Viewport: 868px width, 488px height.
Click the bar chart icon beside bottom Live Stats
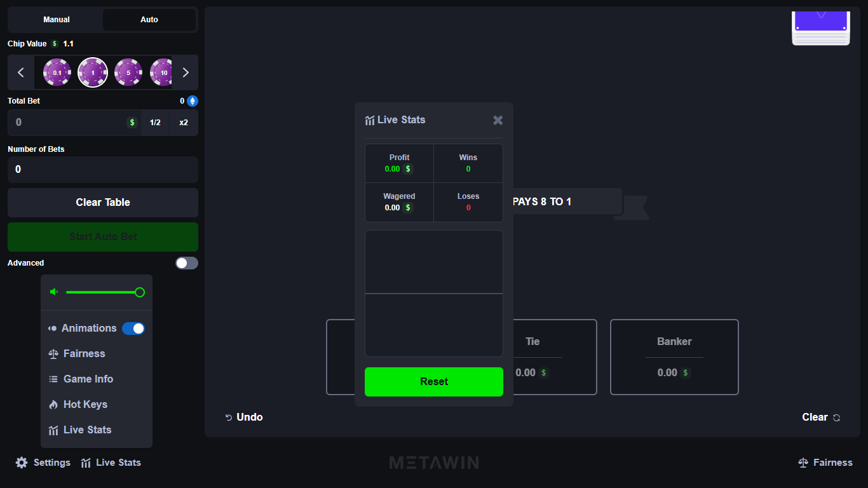(86, 463)
